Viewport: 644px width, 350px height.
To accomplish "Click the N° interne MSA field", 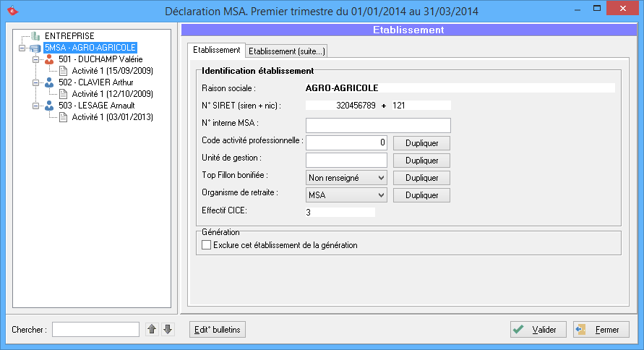I will pos(378,125).
